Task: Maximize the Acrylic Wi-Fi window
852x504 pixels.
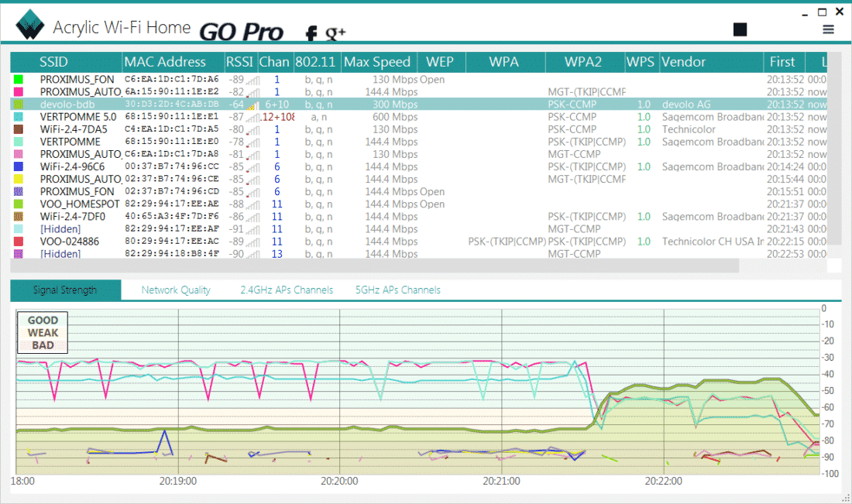Action: click(822, 12)
